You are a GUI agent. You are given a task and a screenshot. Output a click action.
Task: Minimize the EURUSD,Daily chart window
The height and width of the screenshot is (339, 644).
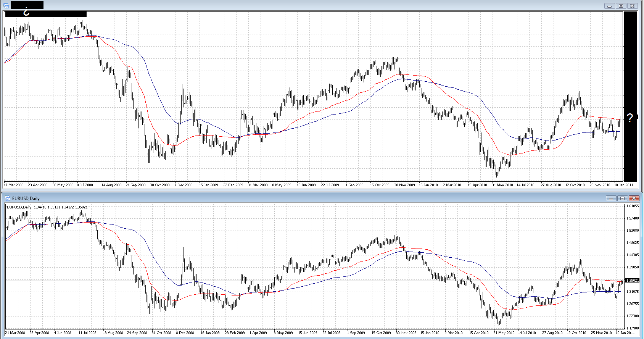click(611, 198)
